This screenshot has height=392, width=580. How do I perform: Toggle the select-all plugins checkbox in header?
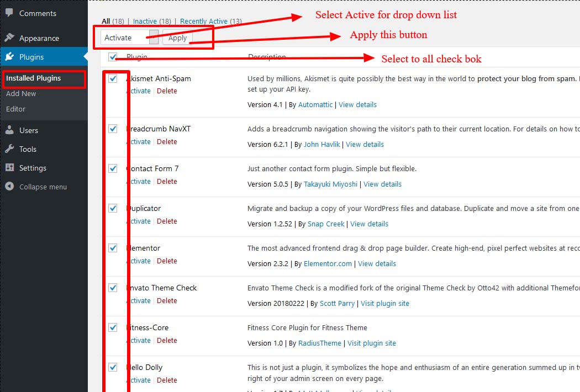[113, 57]
